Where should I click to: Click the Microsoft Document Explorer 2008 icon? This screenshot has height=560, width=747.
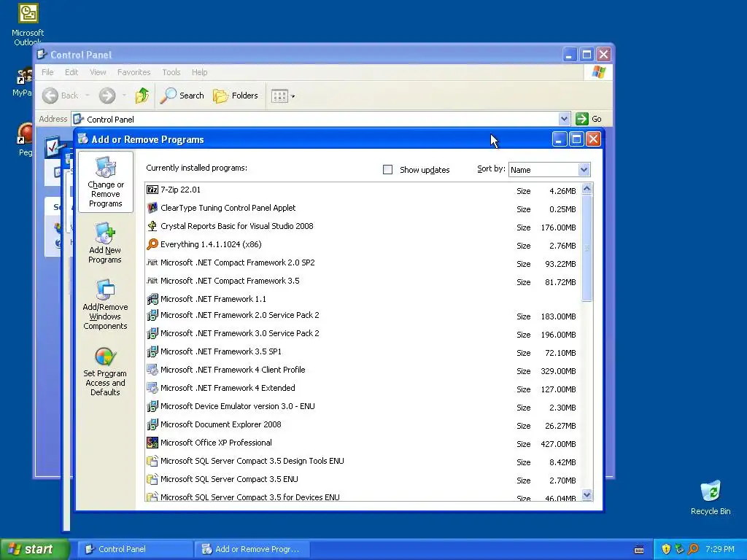(152, 424)
